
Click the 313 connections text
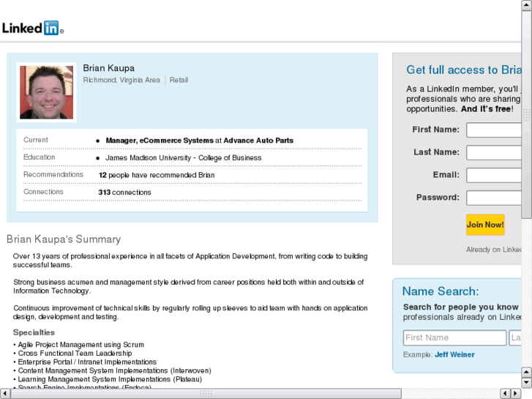coord(124,193)
